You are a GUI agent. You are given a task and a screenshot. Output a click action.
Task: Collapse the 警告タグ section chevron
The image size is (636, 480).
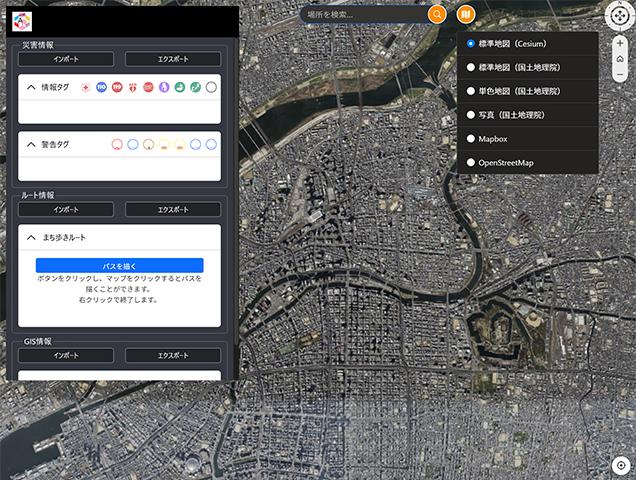[x=31, y=144]
